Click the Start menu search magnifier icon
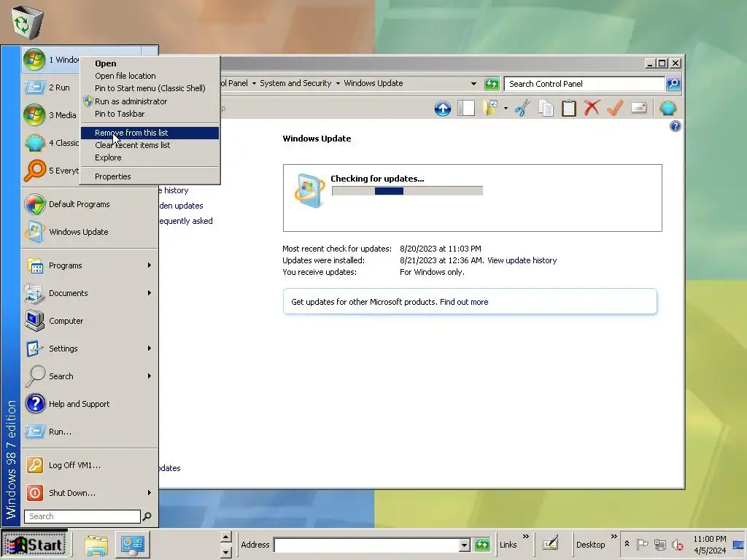Image resolution: width=747 pixels, height=560 pixels. tap(147, 516)
